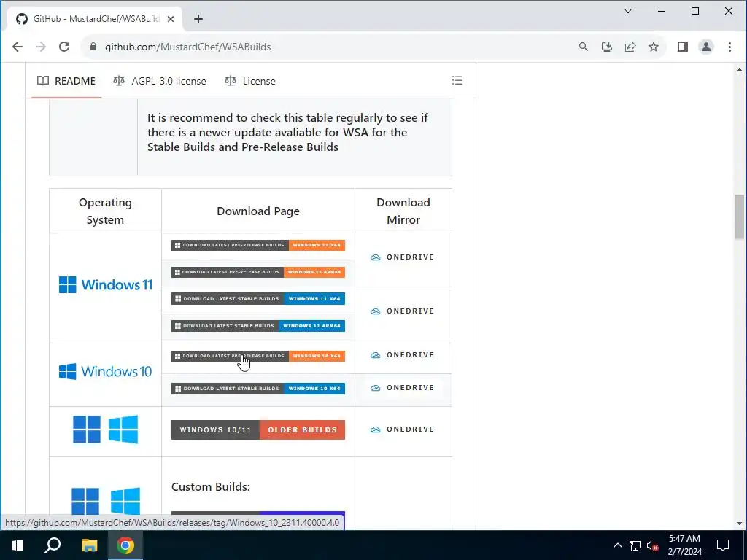Image resolution: width=747 pixels, height=560 pixels.
Task: Select the GitHub - MustardChef/WSABuilds browser tab
Action: click(x=94, y=19)
